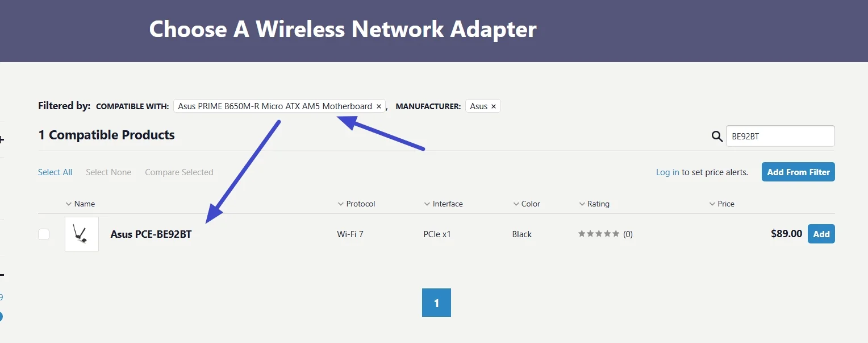Open the Asus PCE-BE92BT product thumbnail

tap(82, 234)
